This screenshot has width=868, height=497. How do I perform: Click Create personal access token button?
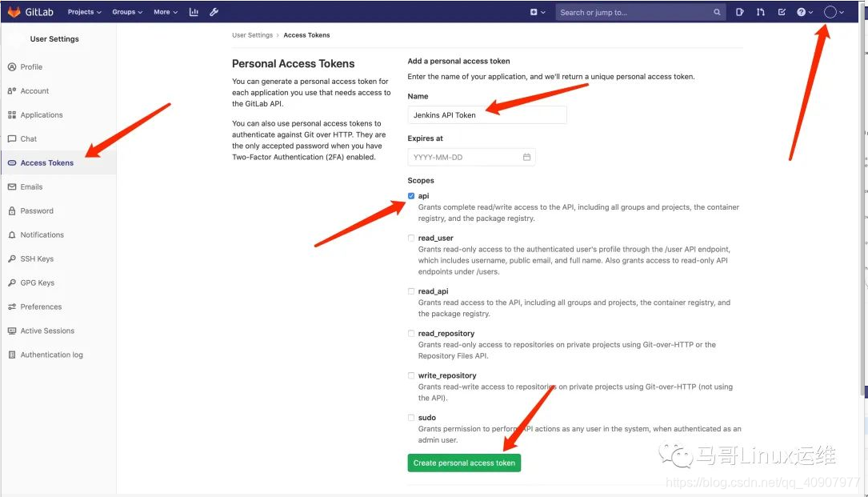click(x=464, y=463)
